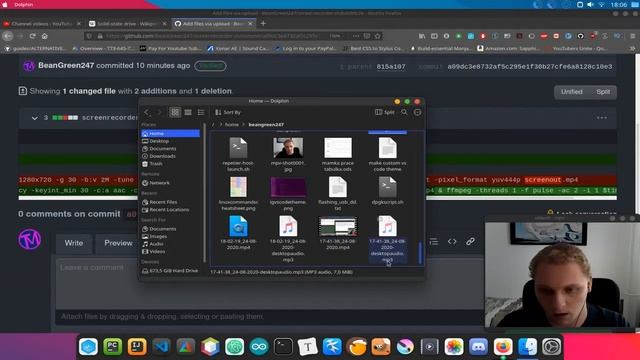Open BeanGreen247 commit author link

(66, 65)
